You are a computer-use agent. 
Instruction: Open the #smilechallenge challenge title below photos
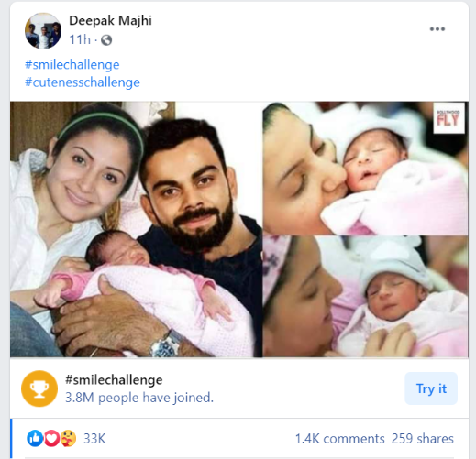(114, 380)
